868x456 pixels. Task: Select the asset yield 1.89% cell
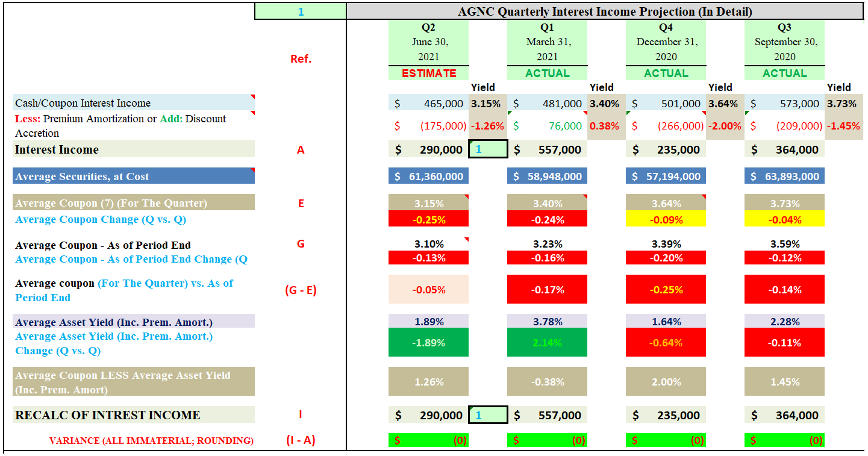[x=428, y=322]
